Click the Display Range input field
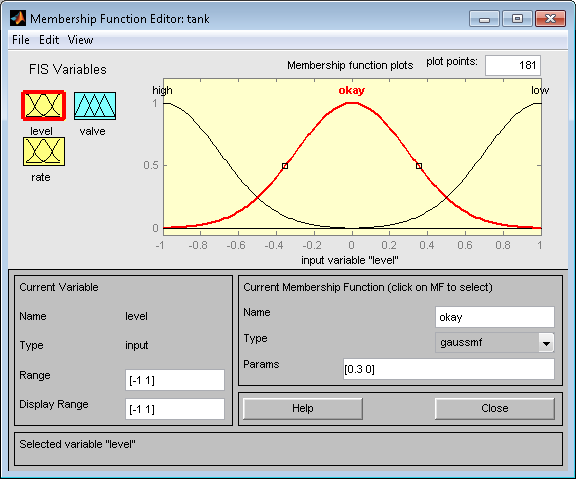 (x=175, y=409)
